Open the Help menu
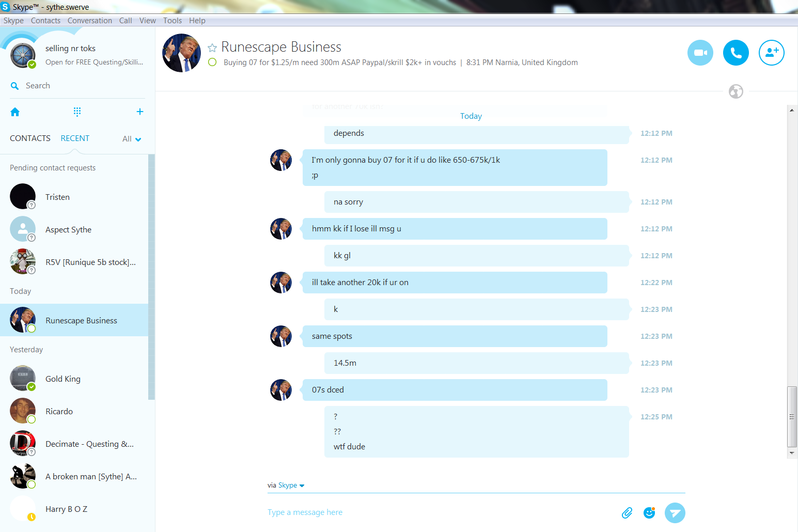This screenshot has width=798, height=532. point(197,21)
